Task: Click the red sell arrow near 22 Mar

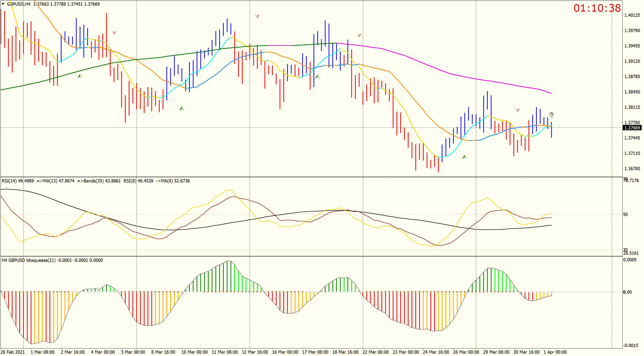Action: click(359, 35)
